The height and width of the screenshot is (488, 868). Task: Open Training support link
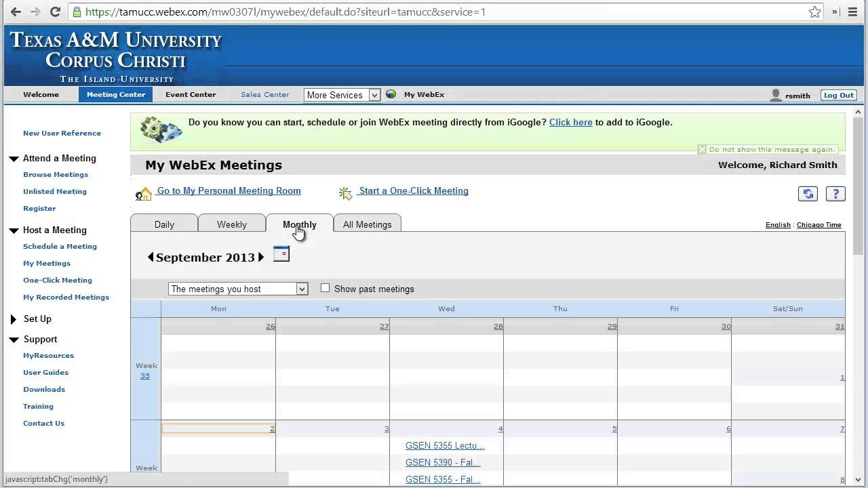(x=38, y=407)
